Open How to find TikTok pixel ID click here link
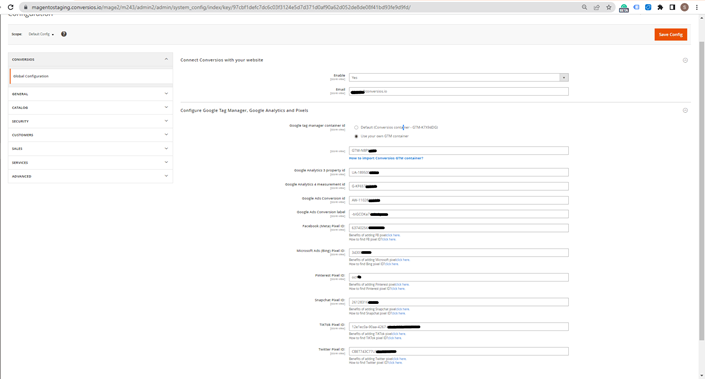705x379 pixels. (x=394, y=338)
